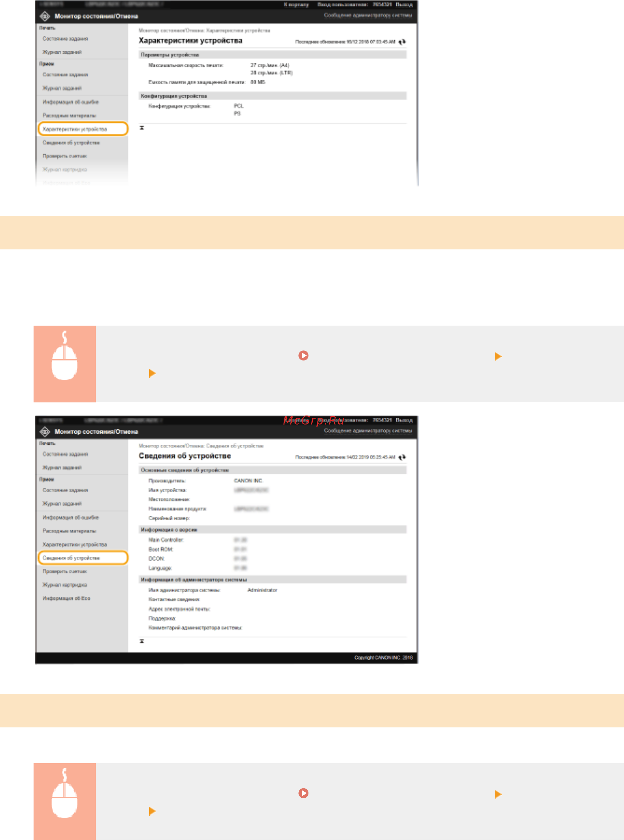624x840 pixels.
Task: Select Характеристики устройства highlighted in the sidebar
Action: point(83,129)
